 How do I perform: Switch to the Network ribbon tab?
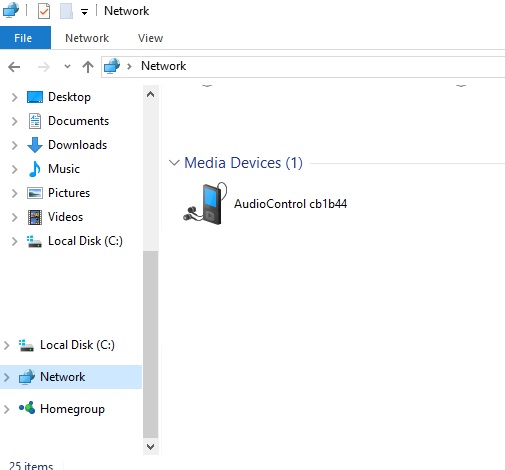[x=87, y=38]
